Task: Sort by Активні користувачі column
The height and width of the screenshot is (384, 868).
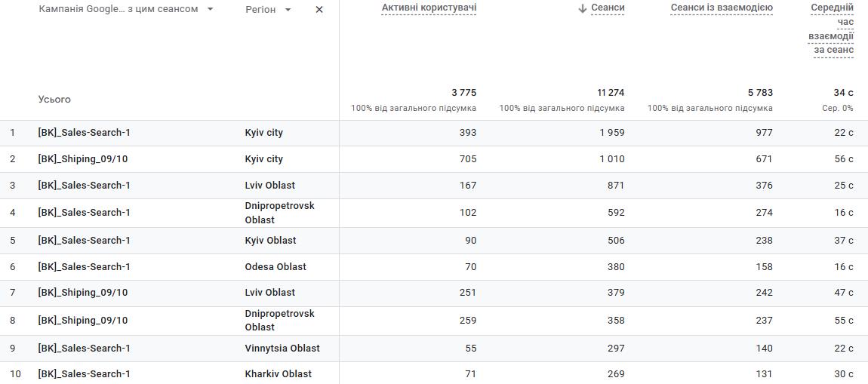Action: [429, 8]
